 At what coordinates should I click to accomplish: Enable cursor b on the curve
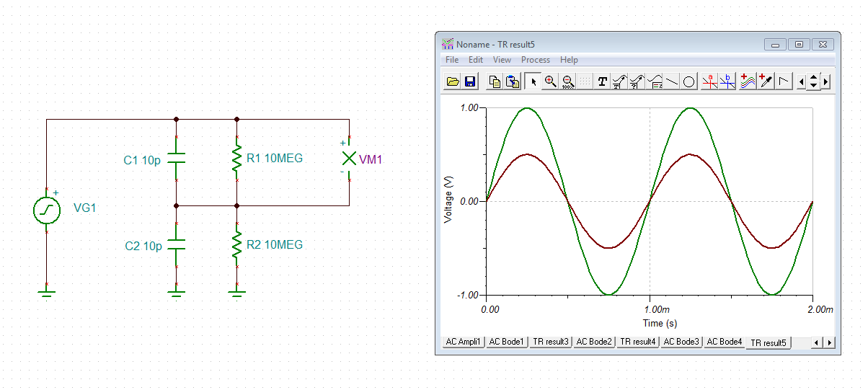pos(727,81)
